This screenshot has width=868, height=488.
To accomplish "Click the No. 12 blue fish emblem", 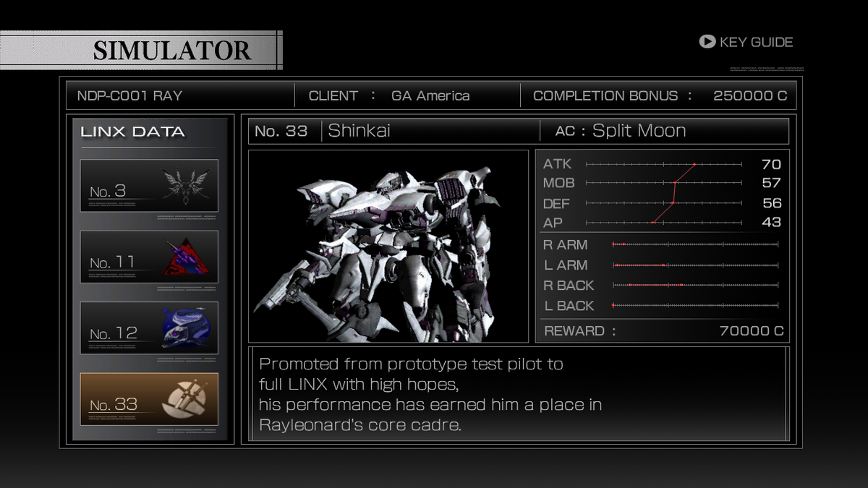I will 184,328.
